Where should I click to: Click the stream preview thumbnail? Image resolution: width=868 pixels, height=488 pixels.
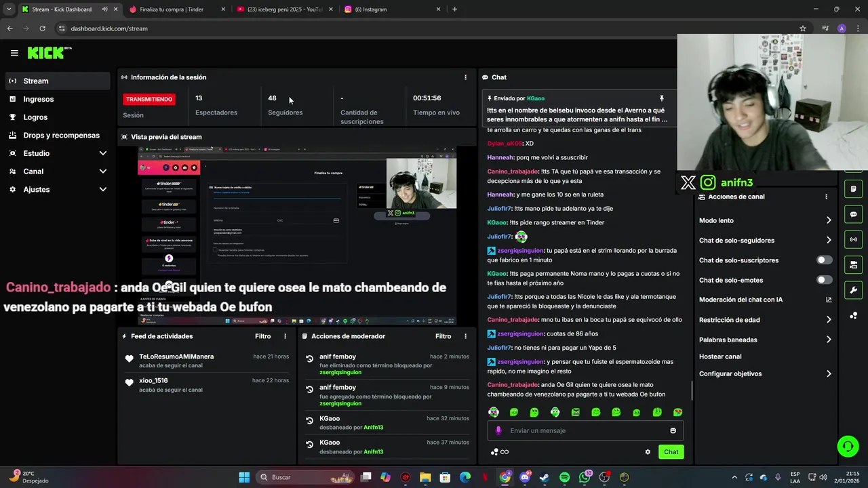click(x=297, y=236)
